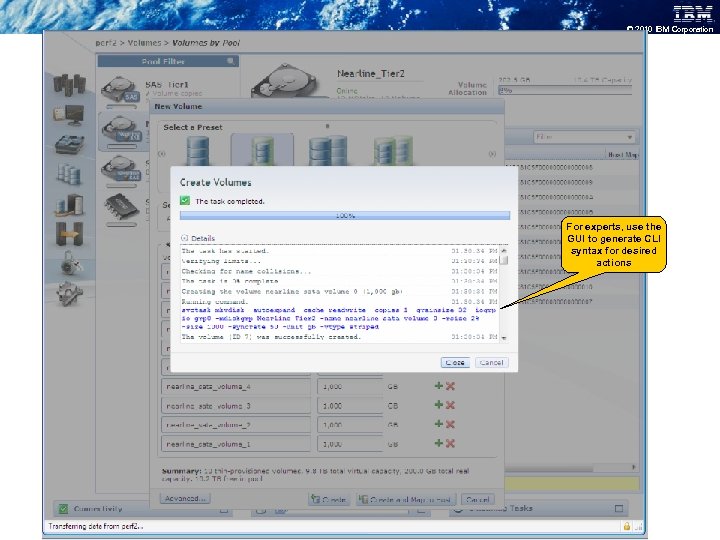Viewport: 720px width, 540px height.
Task: Click the perf2 breadcrumb link
Action: [x=106, y=43]
